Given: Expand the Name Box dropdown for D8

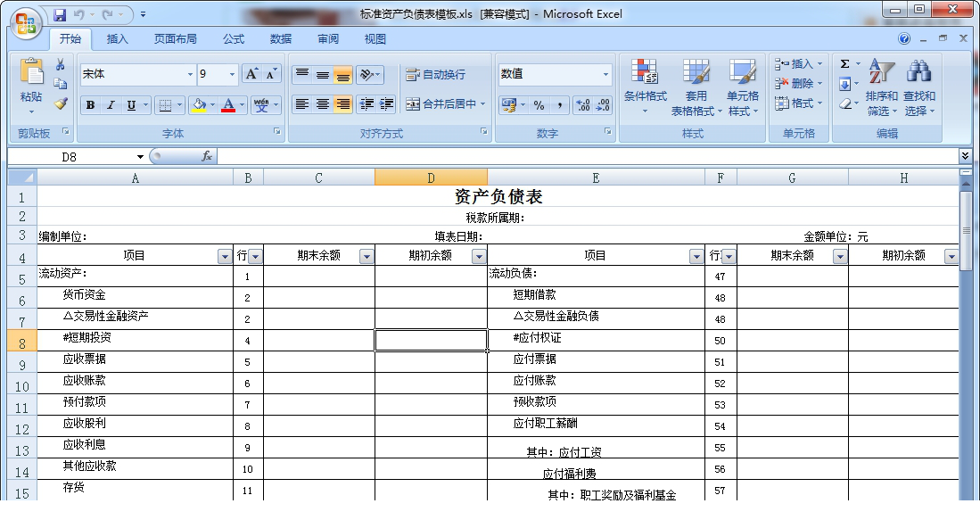Looking at the screenshot, I should pos(141,157).
